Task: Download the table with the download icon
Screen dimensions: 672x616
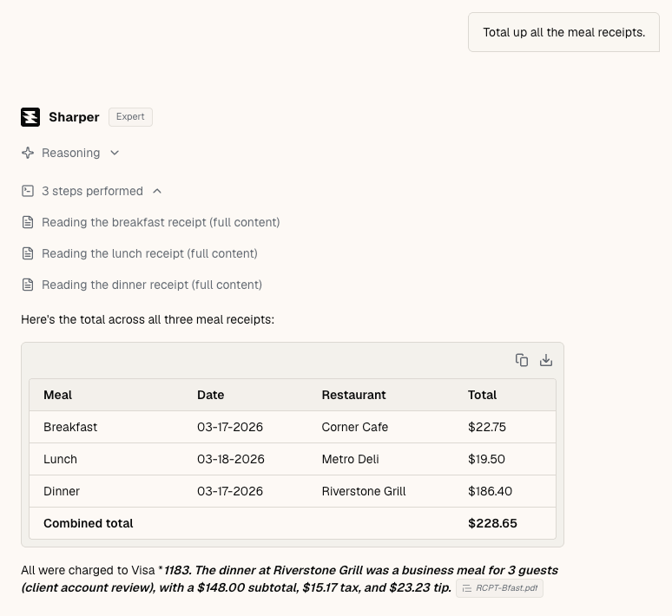Action: pos(546,360)
